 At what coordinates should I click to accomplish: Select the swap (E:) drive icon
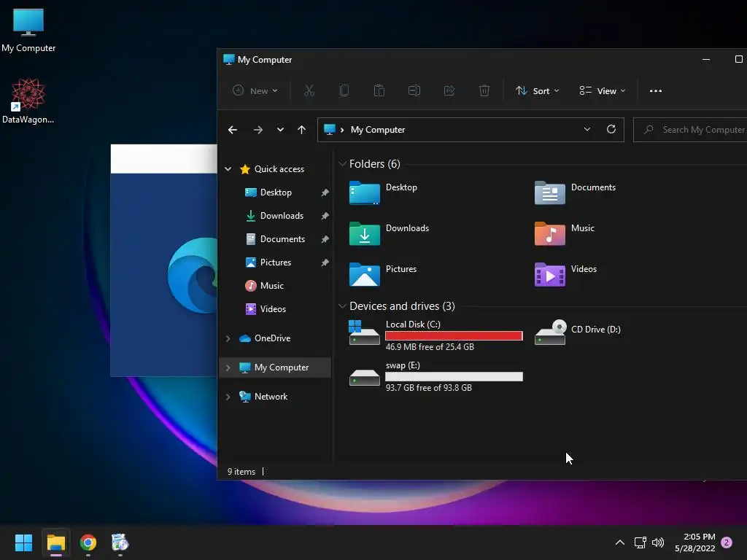click(365, 377)
